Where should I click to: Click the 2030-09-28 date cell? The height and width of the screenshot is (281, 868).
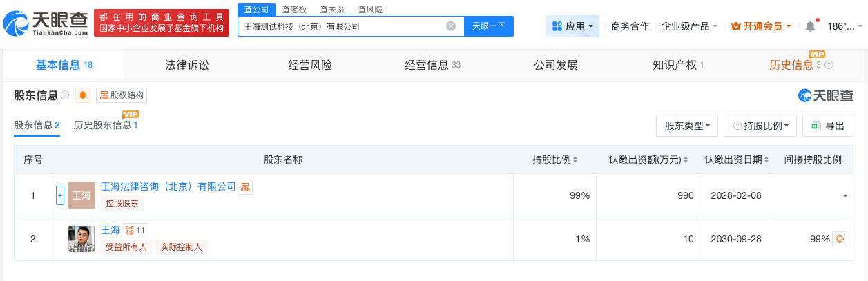point(736,239)
